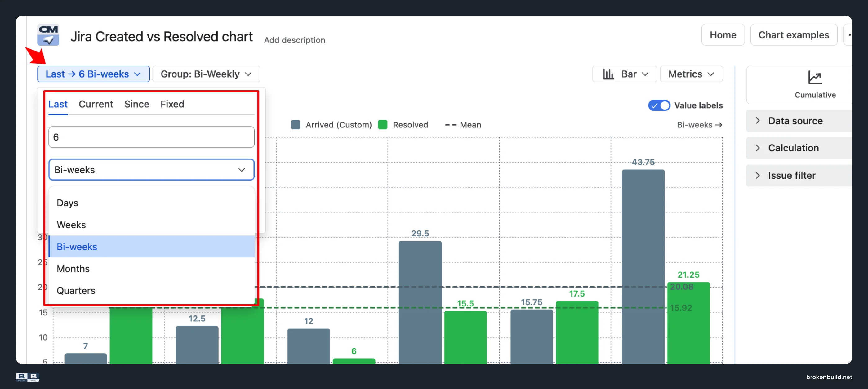868x389 pixels.
Task: Select Days from the unit list
Action: point(152,203)
